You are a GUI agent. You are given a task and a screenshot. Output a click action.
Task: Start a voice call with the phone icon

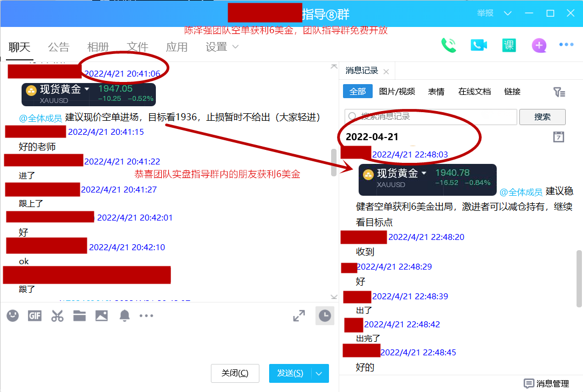448,45
